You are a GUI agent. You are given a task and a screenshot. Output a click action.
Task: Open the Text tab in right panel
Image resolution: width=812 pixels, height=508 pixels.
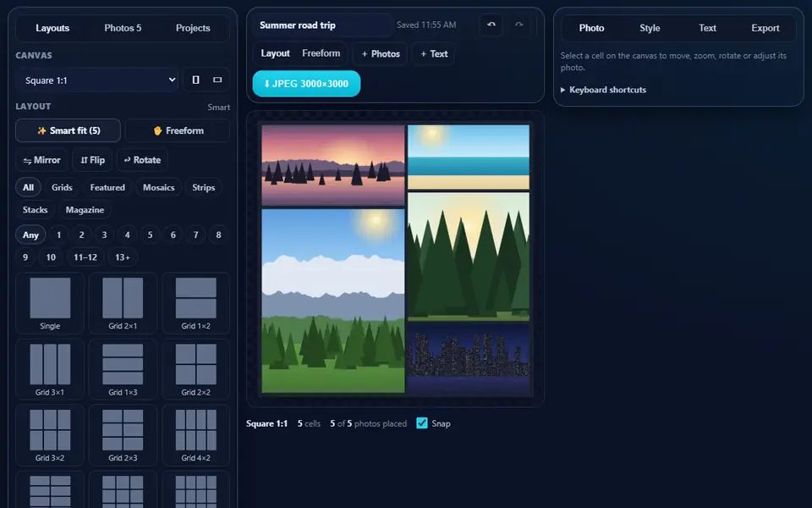coord(707,28)
